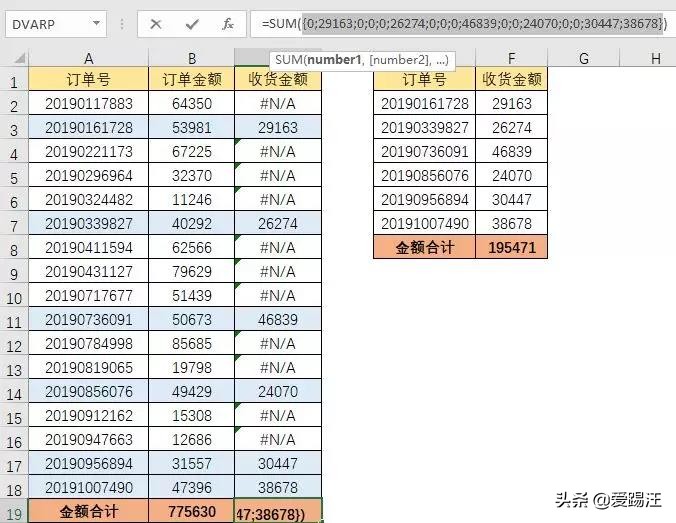Select cell 29163 in column F

(511, 103)
